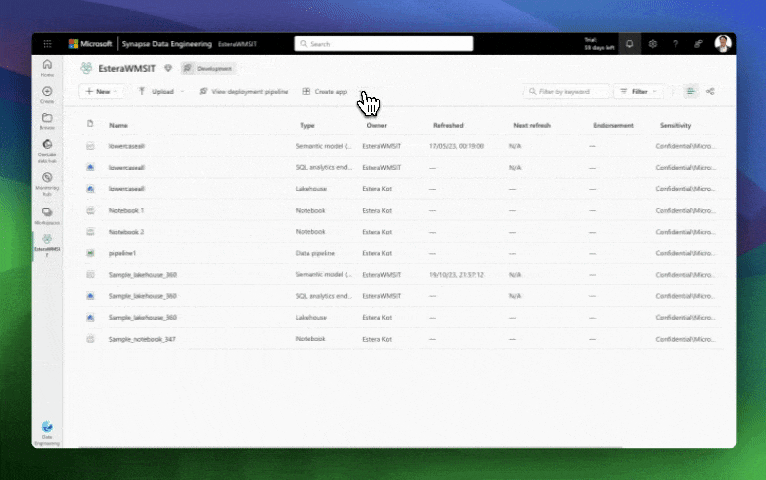Viewport: 766px width, 480px height.
Task: Click notebook icon for Notebook 2
Action: [x=90, y=232]
